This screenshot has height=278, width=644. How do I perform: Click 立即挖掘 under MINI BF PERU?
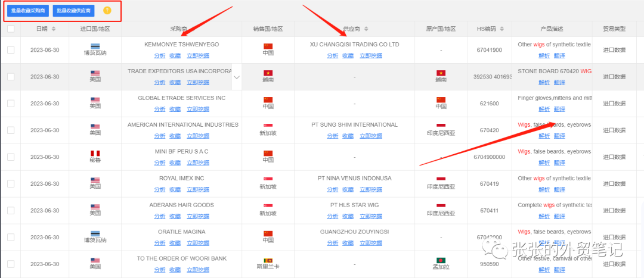coord(198,163)
